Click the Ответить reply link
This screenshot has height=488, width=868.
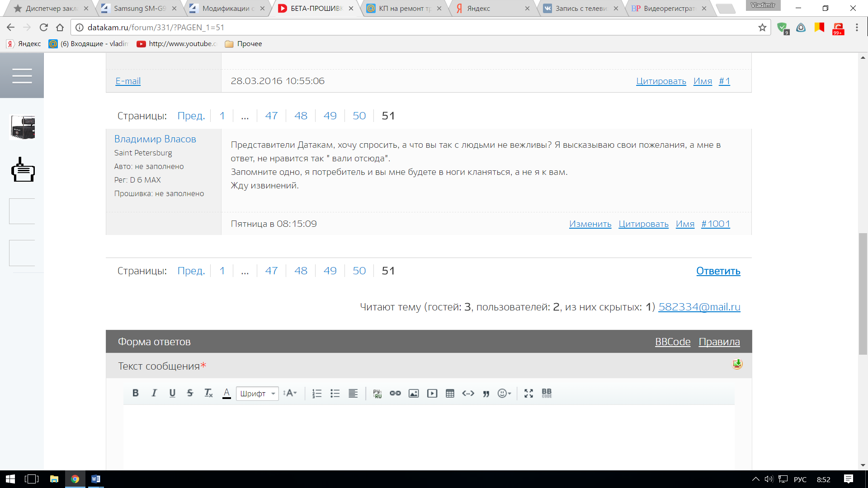pos(718,271)
